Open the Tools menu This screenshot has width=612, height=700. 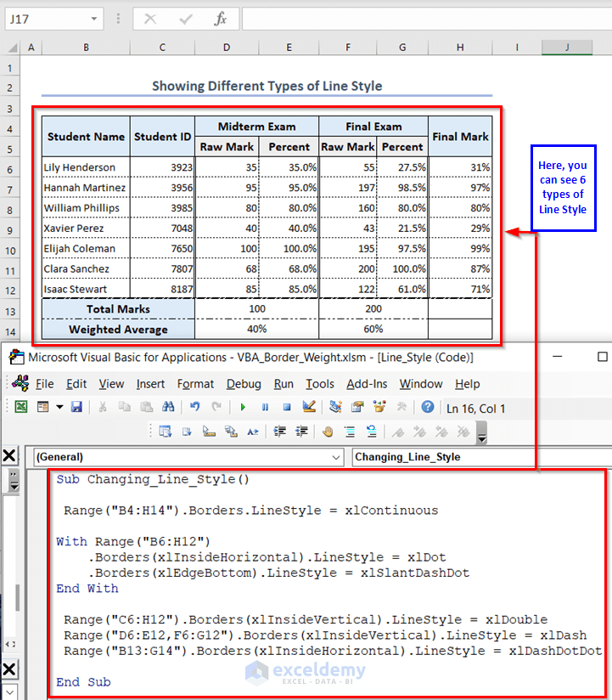point(320,384)
